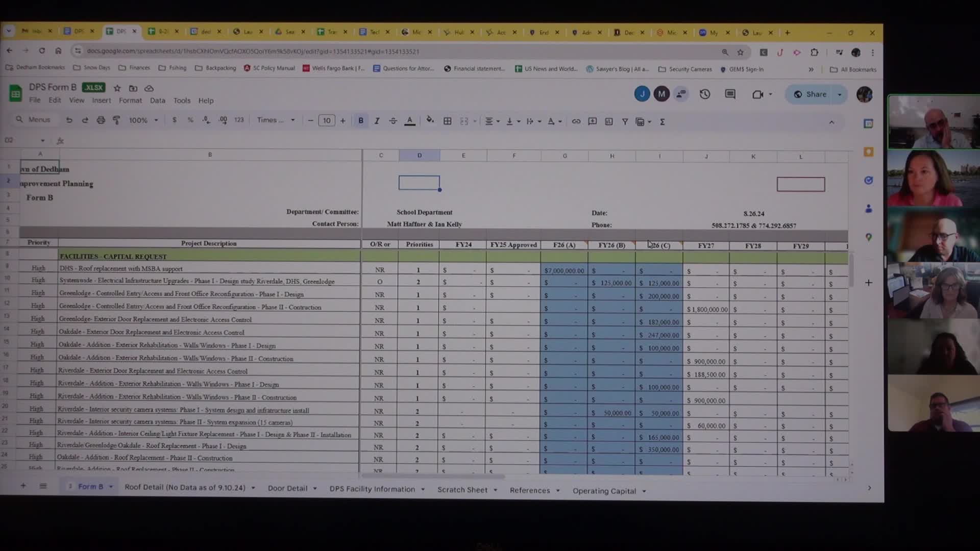Open the zoom 100% dropdown

[x=143, y=120]
